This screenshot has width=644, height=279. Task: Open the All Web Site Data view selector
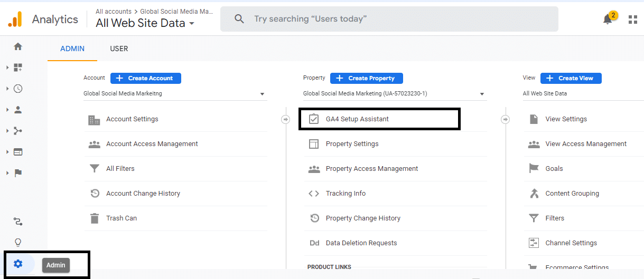(145, 23)
